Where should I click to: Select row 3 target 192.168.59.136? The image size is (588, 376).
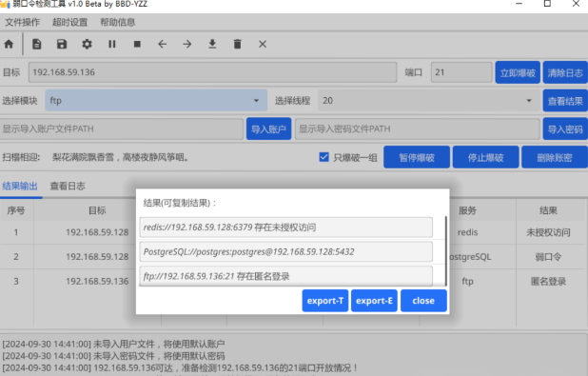[x=97, y=281]
